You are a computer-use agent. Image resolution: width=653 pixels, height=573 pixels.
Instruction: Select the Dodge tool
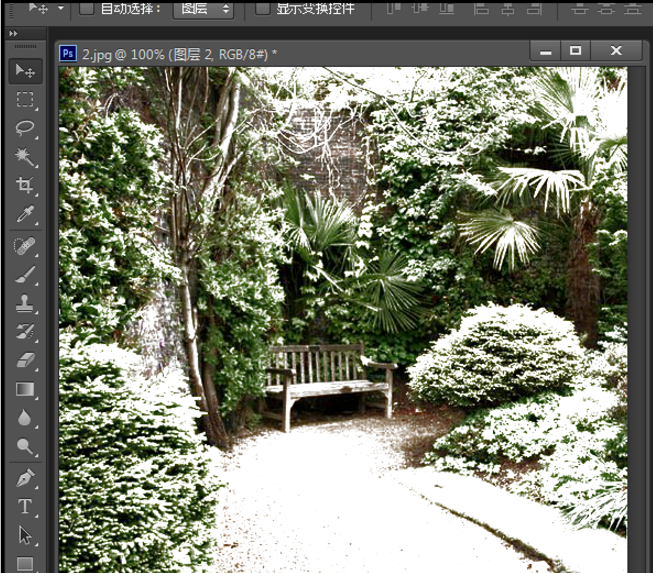pos(25,446)
